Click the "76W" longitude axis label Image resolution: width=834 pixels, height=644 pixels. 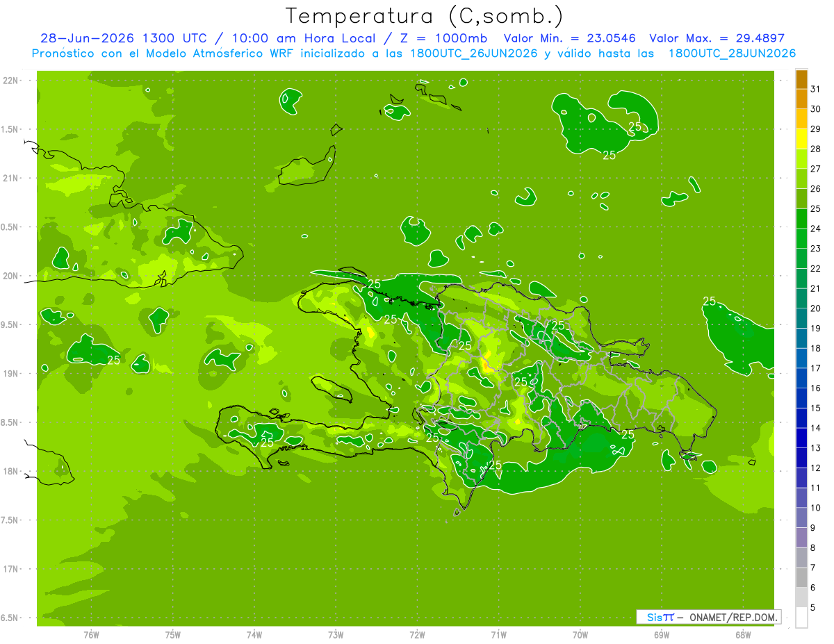pos(91,634)
